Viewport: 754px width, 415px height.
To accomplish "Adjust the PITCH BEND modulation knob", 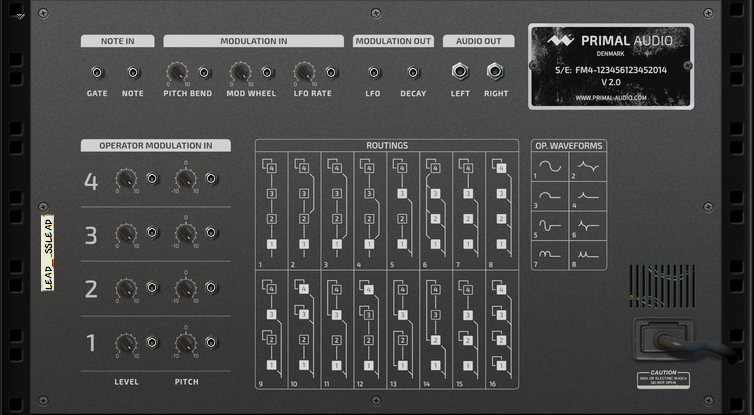I will pyautogui.click(x=177, y=73).
